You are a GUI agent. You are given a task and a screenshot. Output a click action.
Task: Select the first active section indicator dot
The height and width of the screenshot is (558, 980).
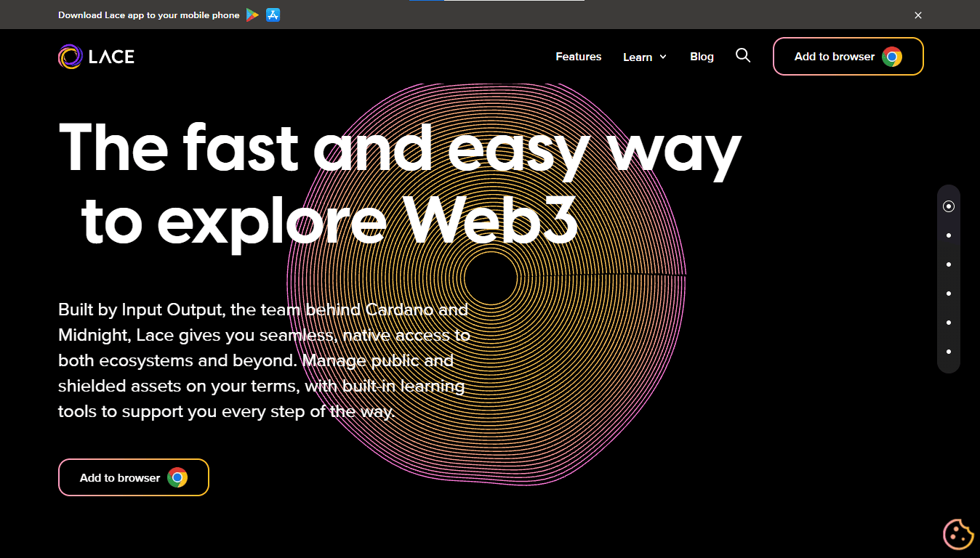pyautogui.click(x=949, y=206)
